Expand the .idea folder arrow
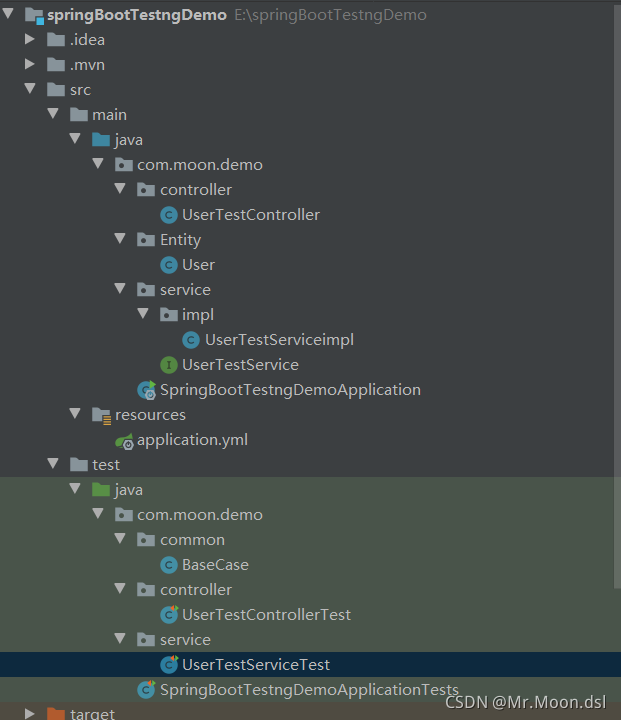Image resolution: width=621 pixels, height=720 pixels. coord(30,39)
